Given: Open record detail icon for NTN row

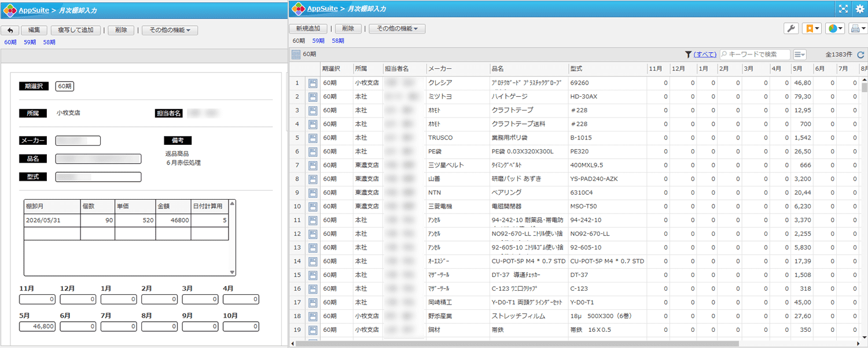Looking at the screenshot, I should [312, 193].
